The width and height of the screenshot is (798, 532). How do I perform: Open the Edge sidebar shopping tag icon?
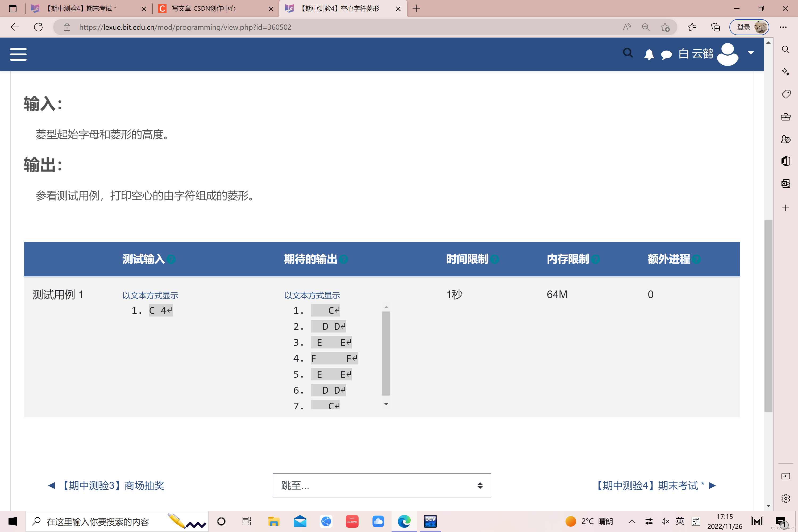click(x=786, y=94)
